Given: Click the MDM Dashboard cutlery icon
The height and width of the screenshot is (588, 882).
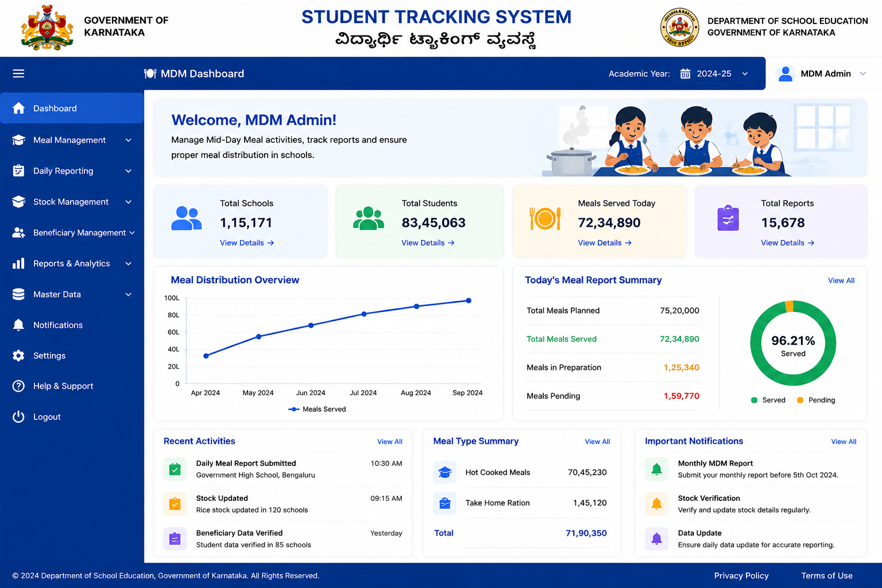Looking at the screenshot, I should (150, 73).
